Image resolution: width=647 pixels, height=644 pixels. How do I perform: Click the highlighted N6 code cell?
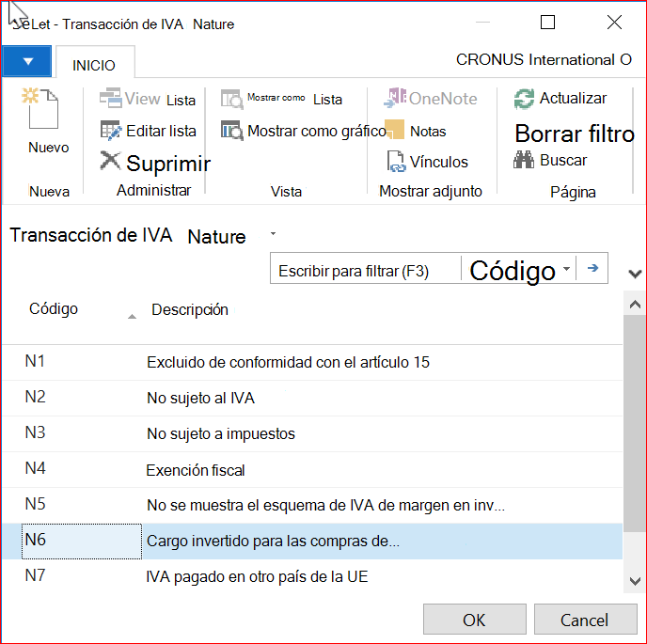tap(82, 541)
